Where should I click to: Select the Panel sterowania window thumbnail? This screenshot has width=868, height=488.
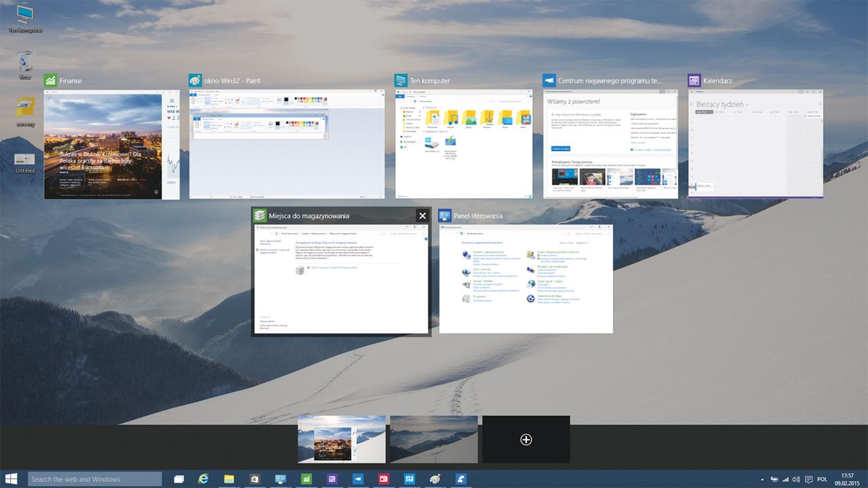526,279
